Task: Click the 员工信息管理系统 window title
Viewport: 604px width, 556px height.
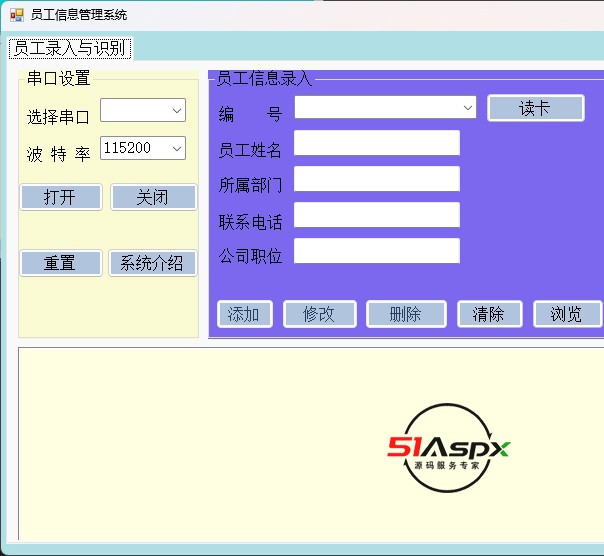Action: click(79, 15)
